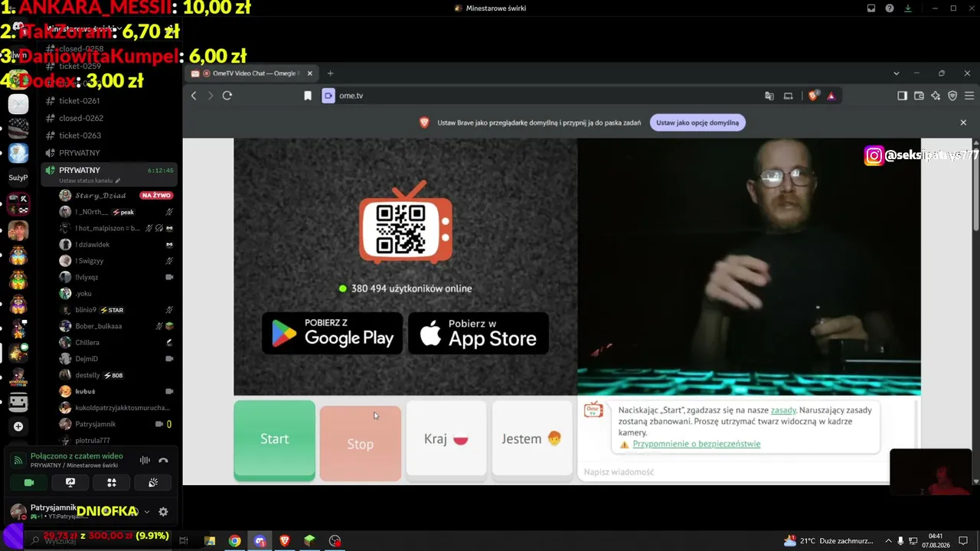Go back in Brave browser
The width and height of the screenshot is (980, 551).
pos(194,96)
